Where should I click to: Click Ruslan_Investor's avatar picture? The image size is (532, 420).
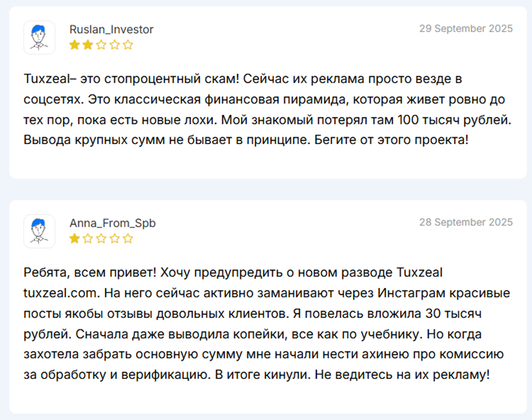pos(39,38)
